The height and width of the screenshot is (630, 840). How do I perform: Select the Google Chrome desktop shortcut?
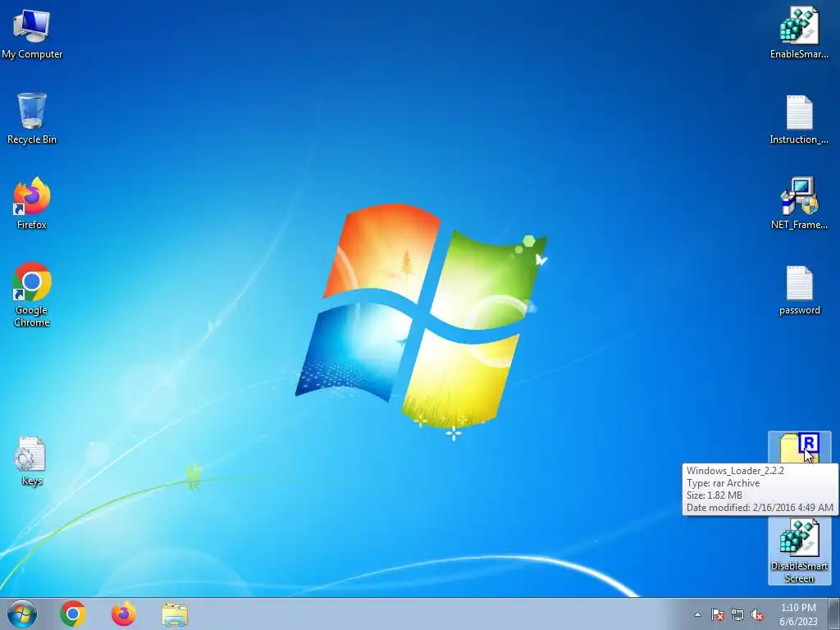(x=32, y=294)
